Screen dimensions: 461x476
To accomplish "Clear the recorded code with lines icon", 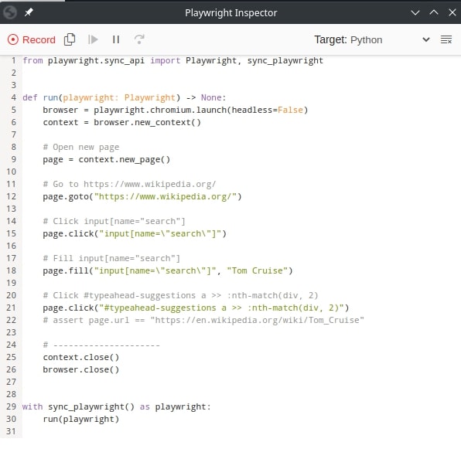I will pyautogui.click(x=446, y=39).
